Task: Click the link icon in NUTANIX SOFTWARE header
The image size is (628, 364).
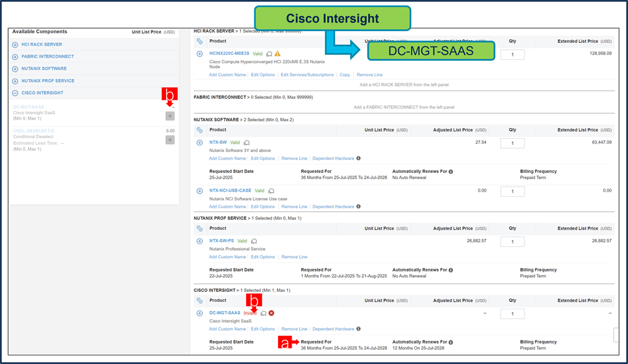Action: coord(199,130)
